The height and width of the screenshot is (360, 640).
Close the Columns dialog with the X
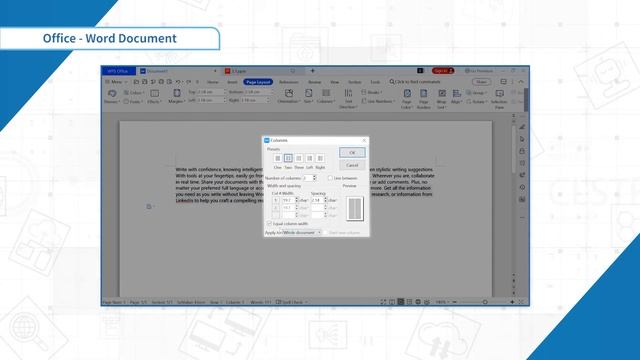coord(364,140)
